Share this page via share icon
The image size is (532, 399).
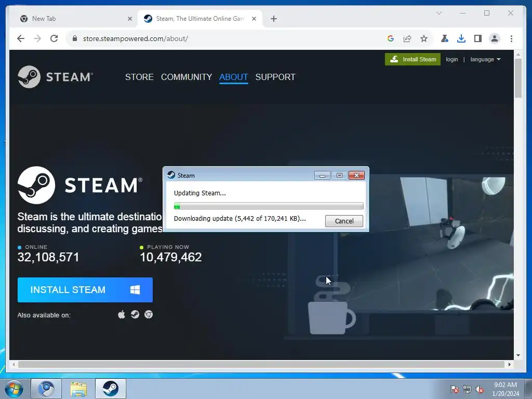click(x=407, y=38)
